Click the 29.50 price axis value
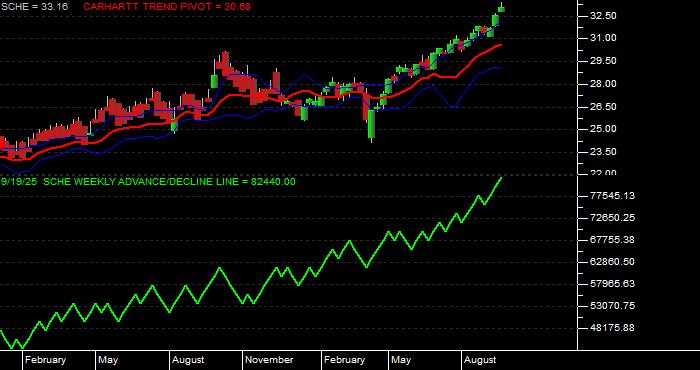700x370 pixels. pos(604,61)
